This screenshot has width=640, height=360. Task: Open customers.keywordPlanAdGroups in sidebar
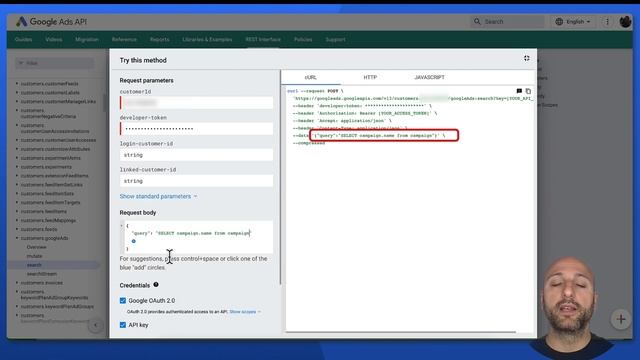[x=57, y=307]
